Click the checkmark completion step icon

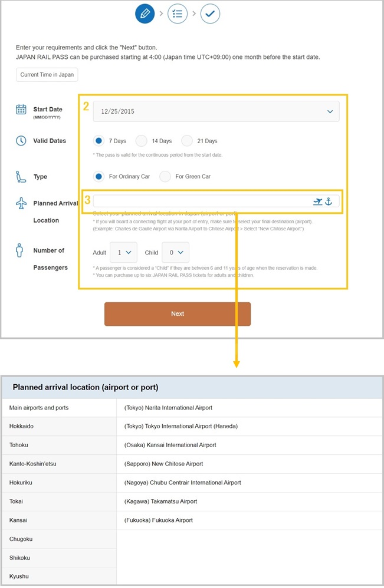[x=210, y=14]
